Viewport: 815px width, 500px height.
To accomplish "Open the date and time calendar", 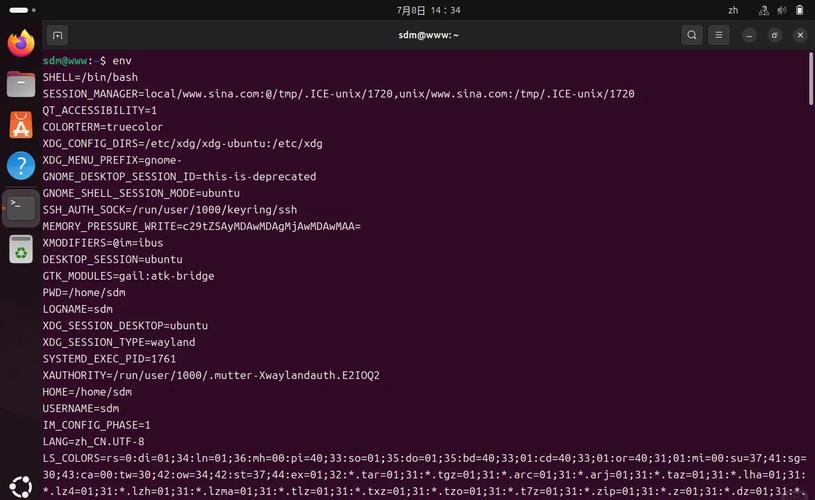I will [x=428, y=10].
